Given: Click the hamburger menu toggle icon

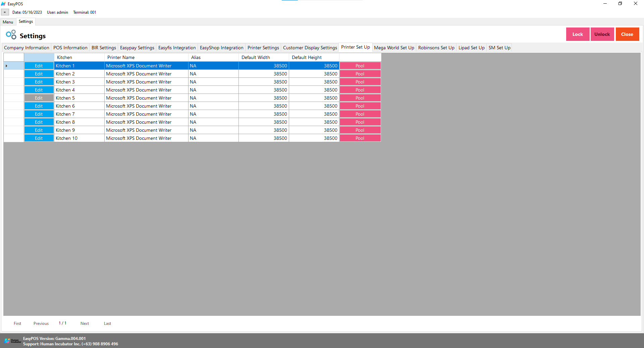Looking at the screenshot, I should [x=5, y=12].
